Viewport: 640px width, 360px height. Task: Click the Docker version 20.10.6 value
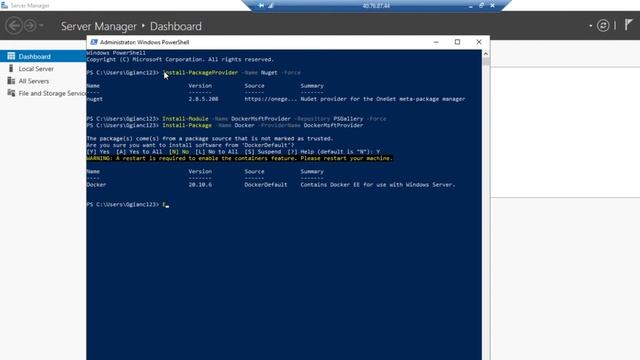coord(200,184)
